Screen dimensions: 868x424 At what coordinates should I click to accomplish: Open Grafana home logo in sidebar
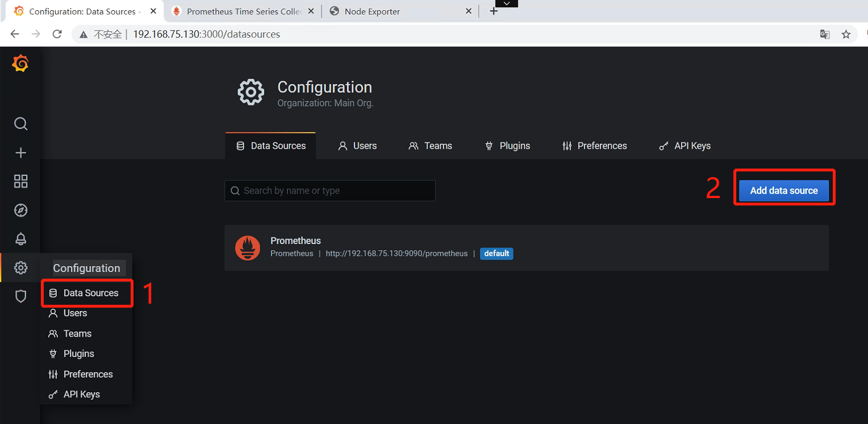click(x=20, y=64)
